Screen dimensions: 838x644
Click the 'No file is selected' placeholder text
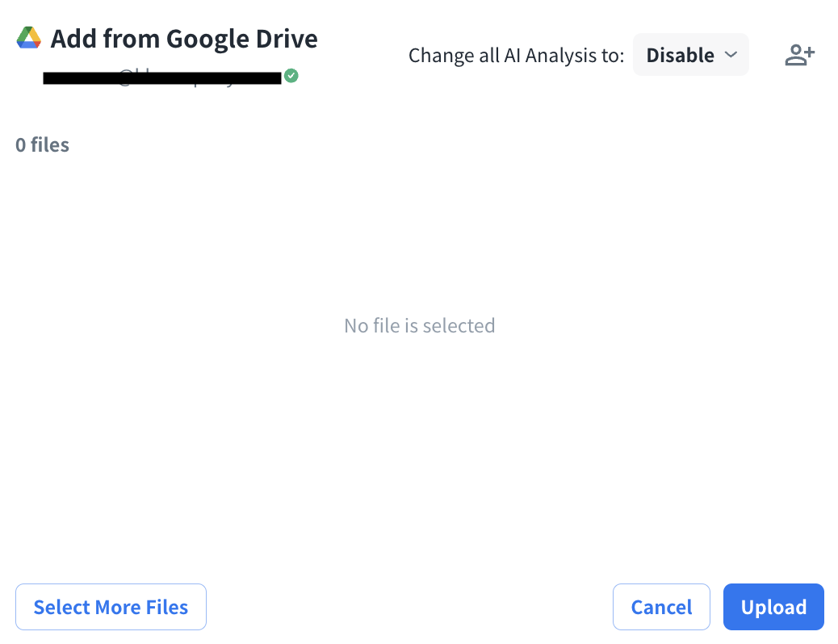(x=419, y=326)
